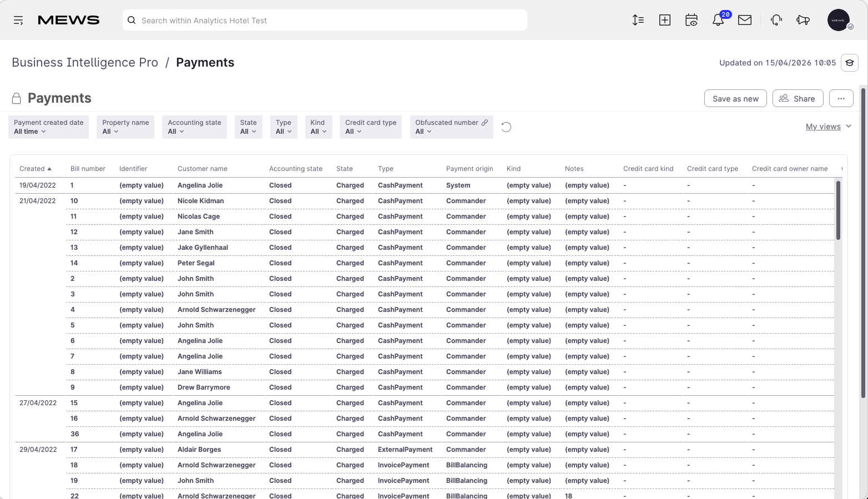Click the graduation cap help icon
868x499 pixels.
coord(850,63)
